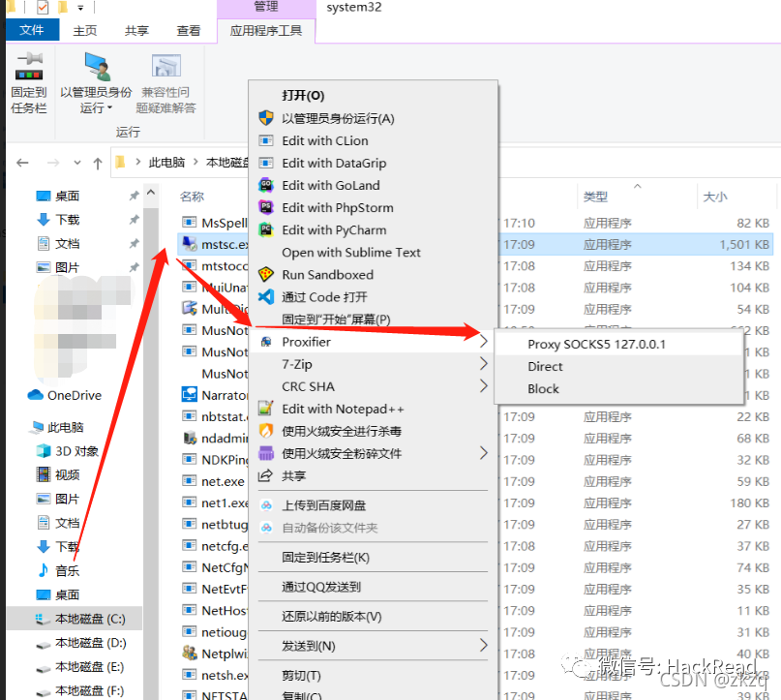Click the Huorong file shredder icon
781x700 pixels.
coord(266,453)
